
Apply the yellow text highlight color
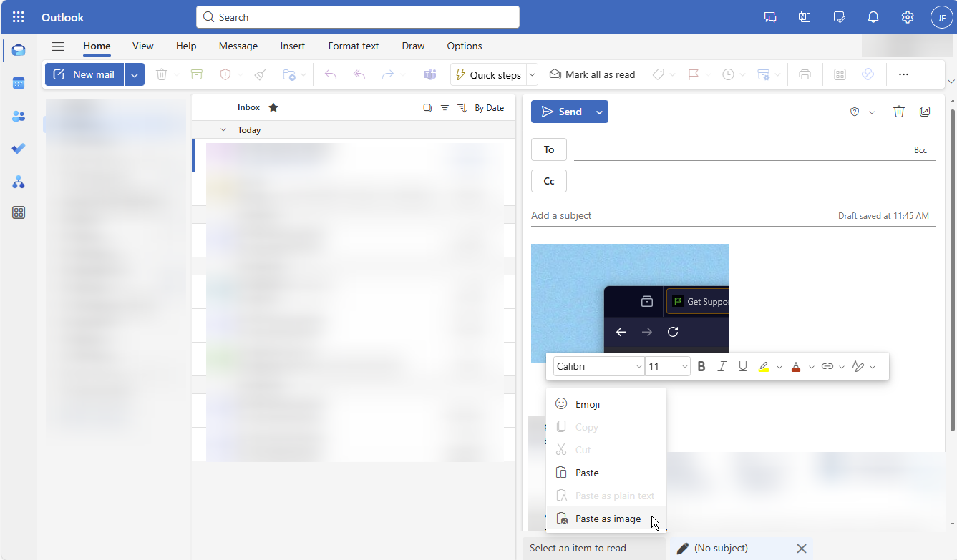coord(764,366)
